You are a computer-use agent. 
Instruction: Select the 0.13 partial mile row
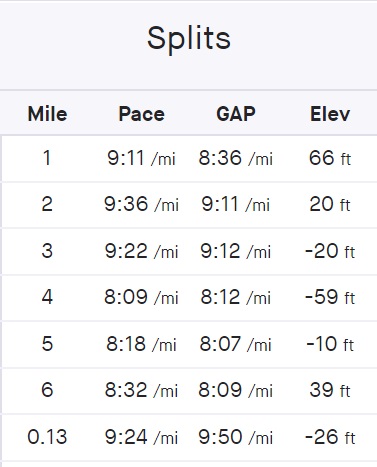[x=189, y=437]
